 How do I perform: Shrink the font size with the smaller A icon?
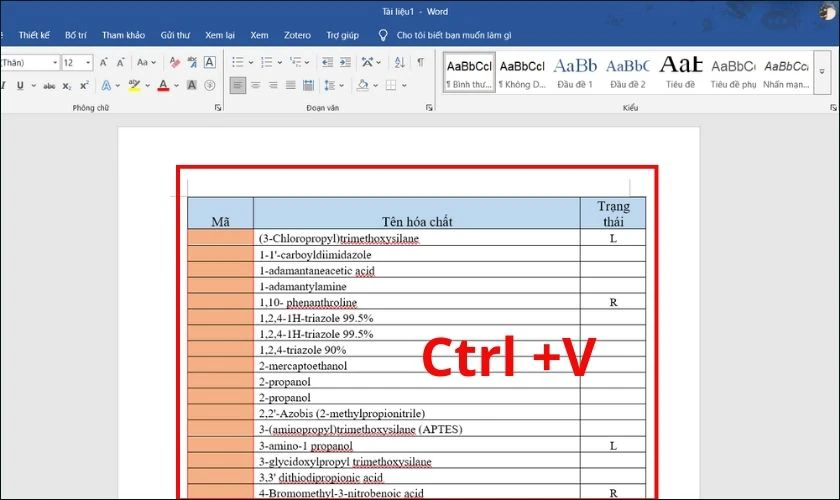pos(121,63)
